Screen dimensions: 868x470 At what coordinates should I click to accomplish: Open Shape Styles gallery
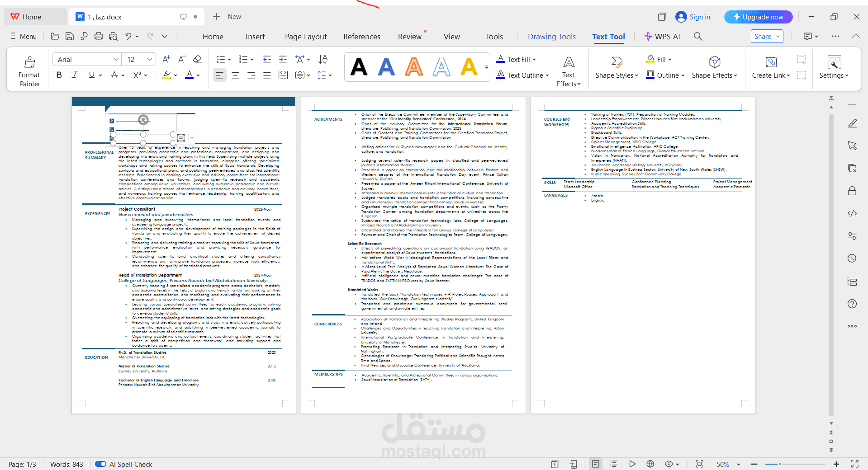617,68
